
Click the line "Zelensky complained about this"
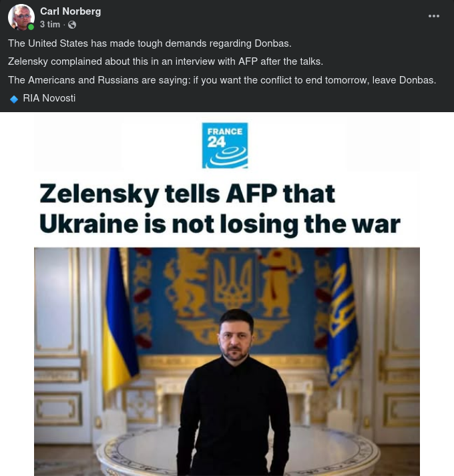(x=165, y=61)
